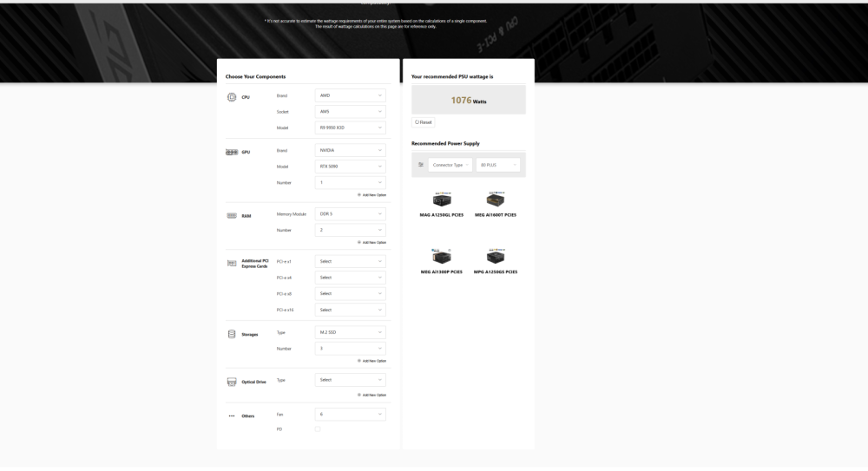
Task: Open the Storages Number dropdown
Action: click(350, 349)
